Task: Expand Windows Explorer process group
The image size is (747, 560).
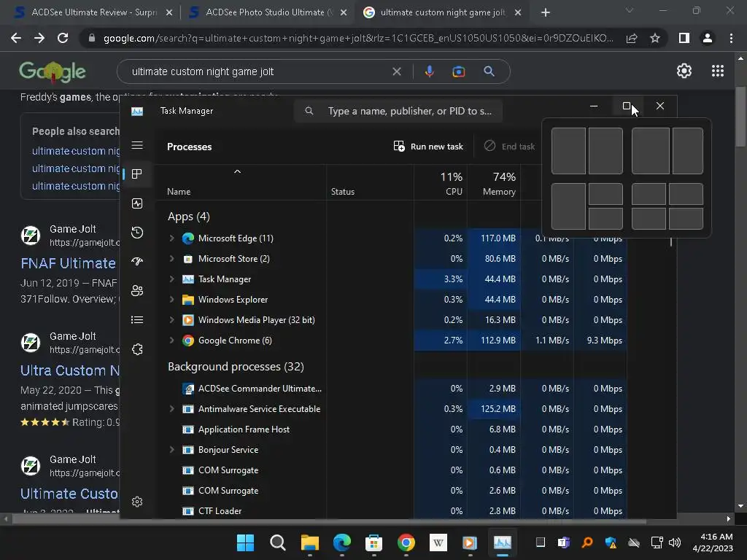Action: click(172, 300)
